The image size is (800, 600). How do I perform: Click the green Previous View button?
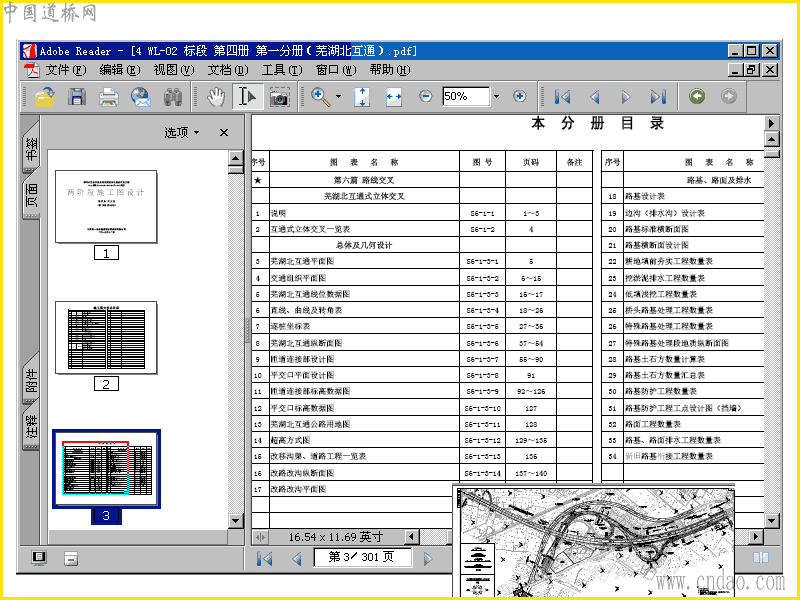tap(697, 96)
